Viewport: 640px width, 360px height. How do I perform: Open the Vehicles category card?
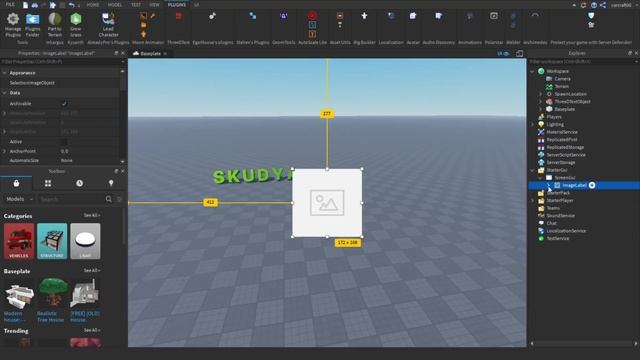19,241
